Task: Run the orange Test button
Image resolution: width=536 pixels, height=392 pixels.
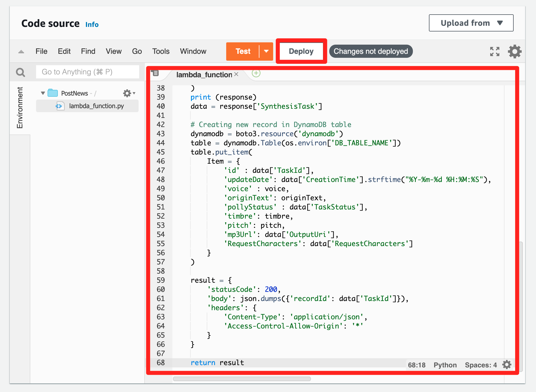Action: point(243,51)
